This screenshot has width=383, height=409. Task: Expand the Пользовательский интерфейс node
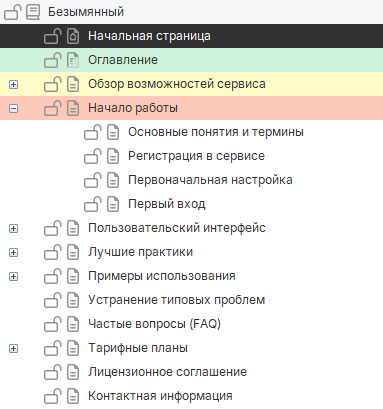[13, 229]
